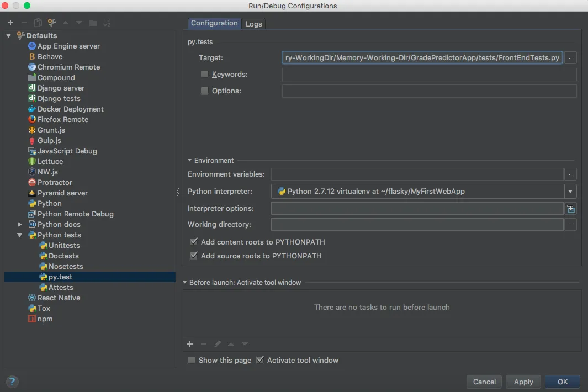Select Behave default configuration
The height and width of the screenshot is (392, 588).
click(50, 57)
